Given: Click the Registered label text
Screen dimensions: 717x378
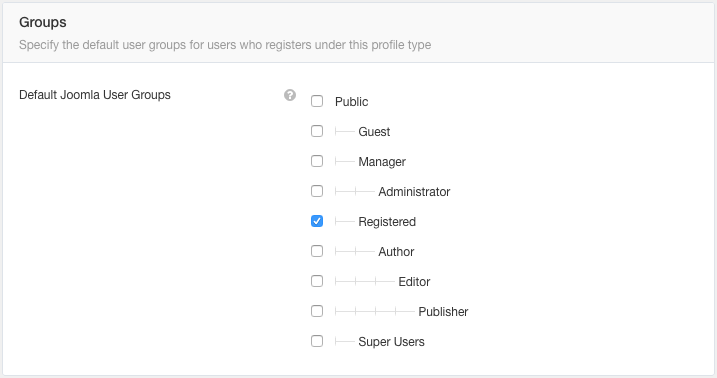Looking at the screenshot, I should click(x=387, y=222).
